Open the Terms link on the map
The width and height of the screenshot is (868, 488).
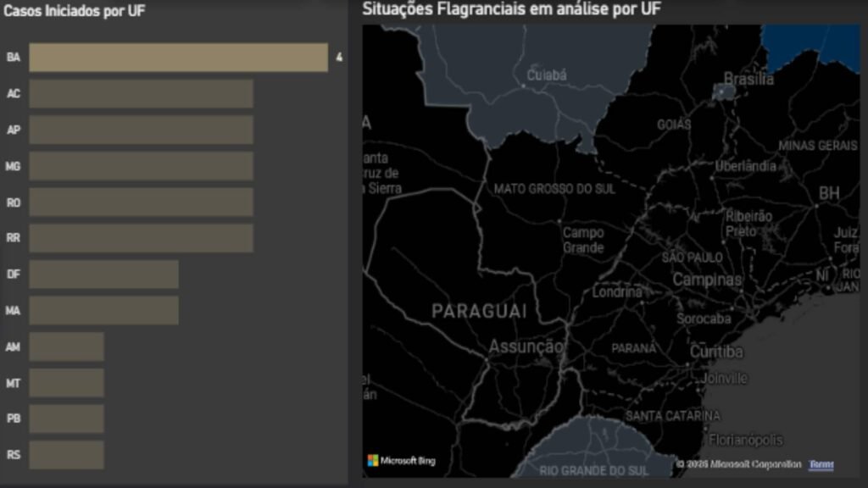tap(821, 464)
